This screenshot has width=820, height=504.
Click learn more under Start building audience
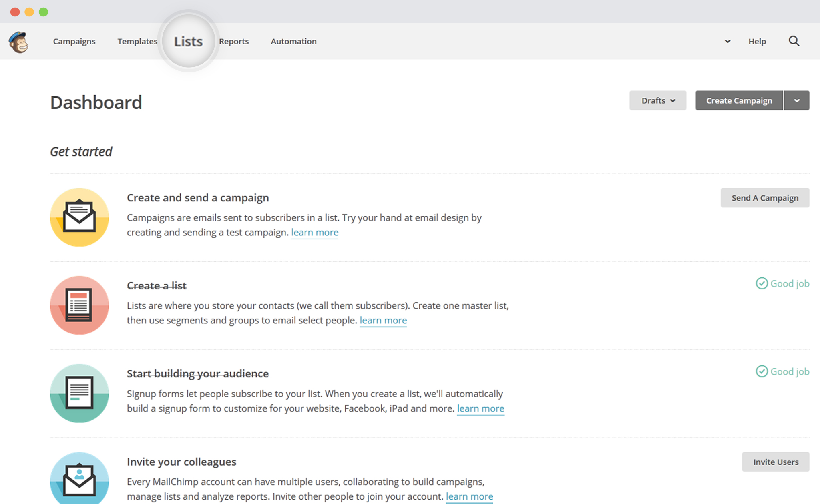pos(480,408)
